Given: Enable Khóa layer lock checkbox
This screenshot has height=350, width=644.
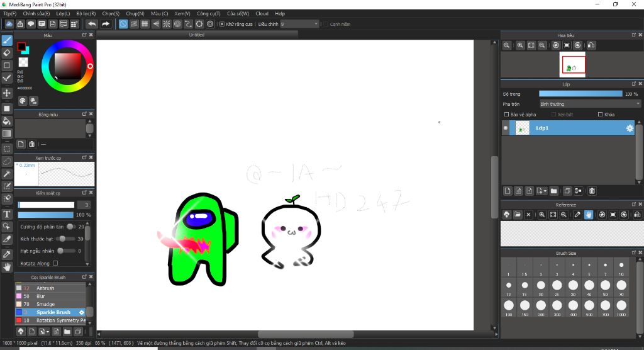Looking at the screenshot, I should 600,115.
